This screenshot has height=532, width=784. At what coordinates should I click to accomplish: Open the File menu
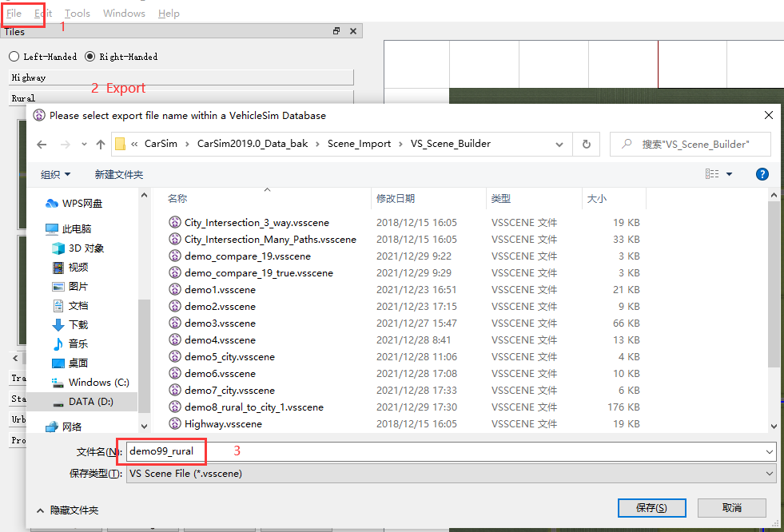14,14
